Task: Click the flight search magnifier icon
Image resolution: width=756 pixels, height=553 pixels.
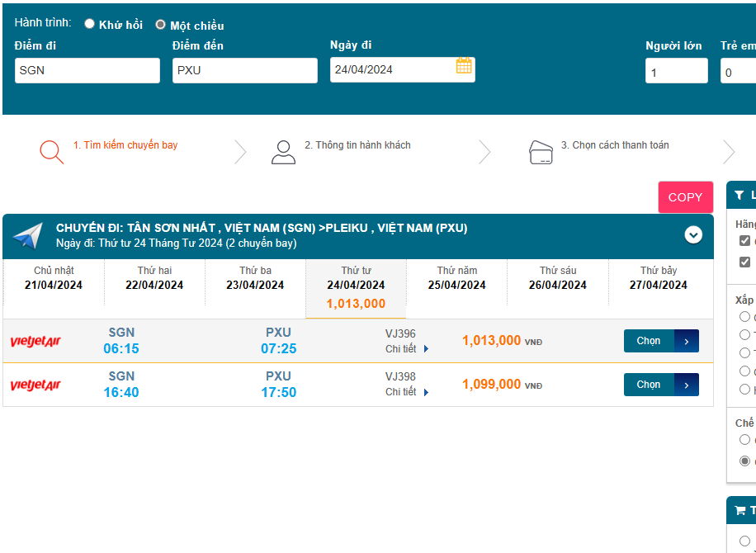Action: pos(51,152)
